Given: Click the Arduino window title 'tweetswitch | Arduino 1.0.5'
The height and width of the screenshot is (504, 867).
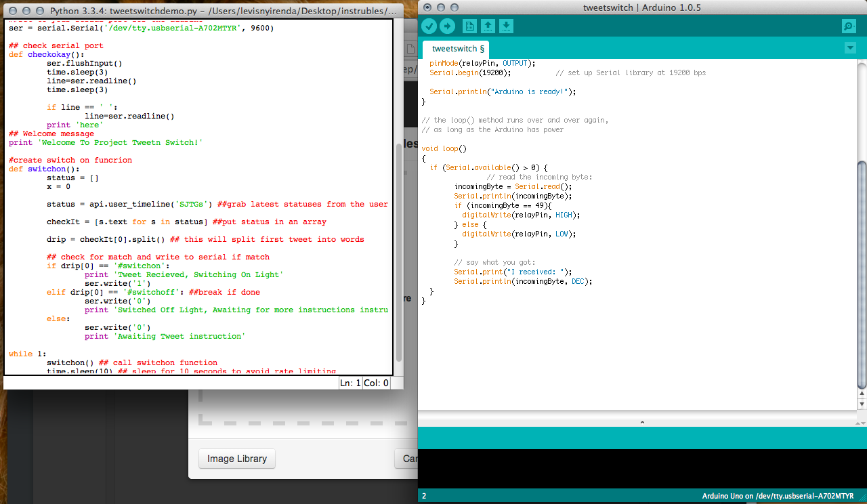Looking at the screenshot, I should (642, 7).
